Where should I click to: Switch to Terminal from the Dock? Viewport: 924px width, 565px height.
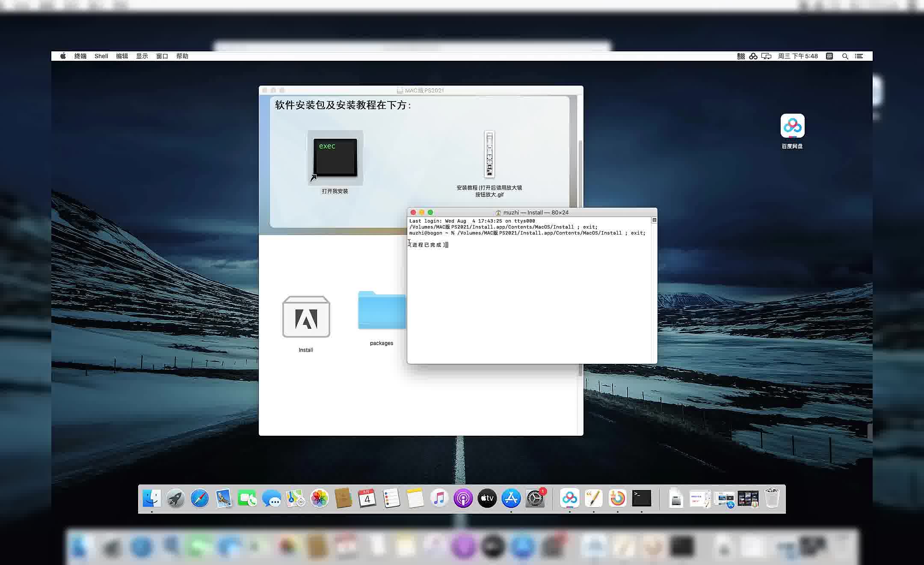(x=641, y=498)
